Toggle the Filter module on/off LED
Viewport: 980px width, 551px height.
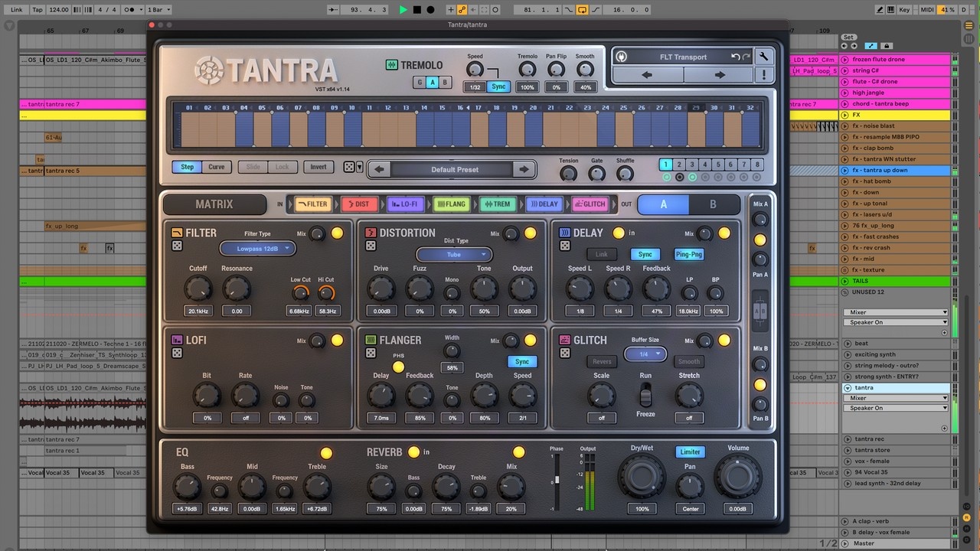[337, 233]
